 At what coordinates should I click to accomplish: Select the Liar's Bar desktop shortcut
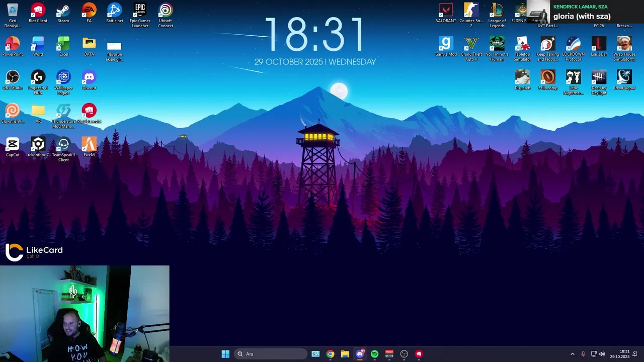tap(599, 47)
